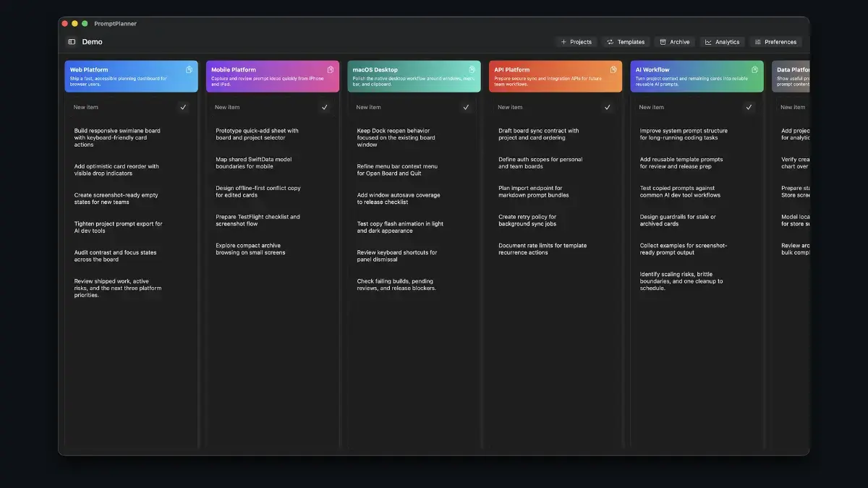
Task: Select the API Platform column header title
Action: coord(512,70)
